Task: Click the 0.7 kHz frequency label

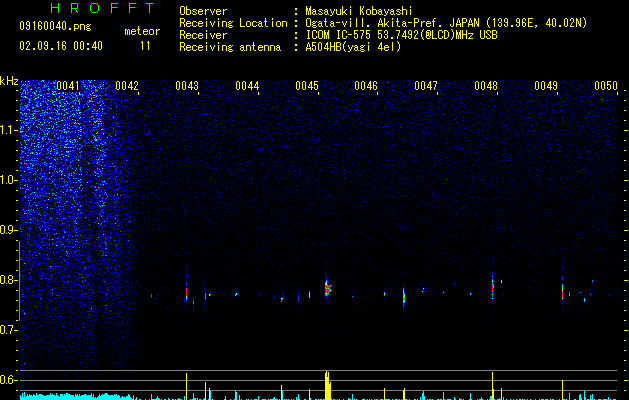Action: 9,330
